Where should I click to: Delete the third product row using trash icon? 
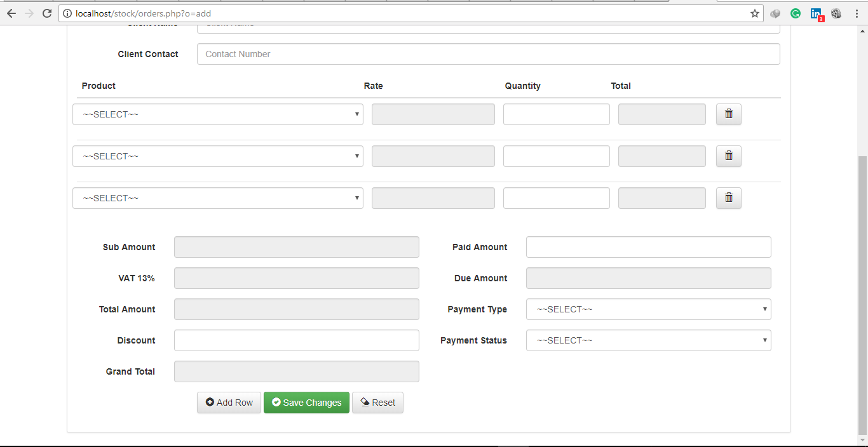[728, 197]
